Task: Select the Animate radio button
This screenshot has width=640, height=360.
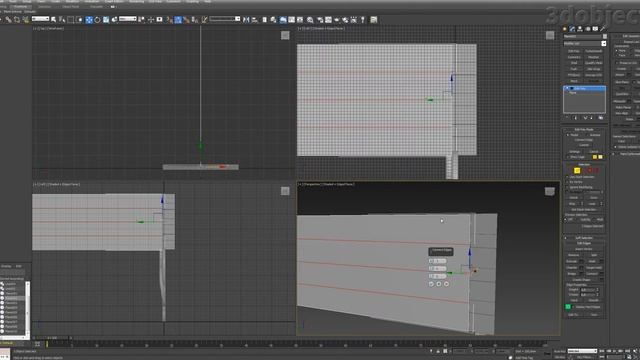Action: pos(587,135)
